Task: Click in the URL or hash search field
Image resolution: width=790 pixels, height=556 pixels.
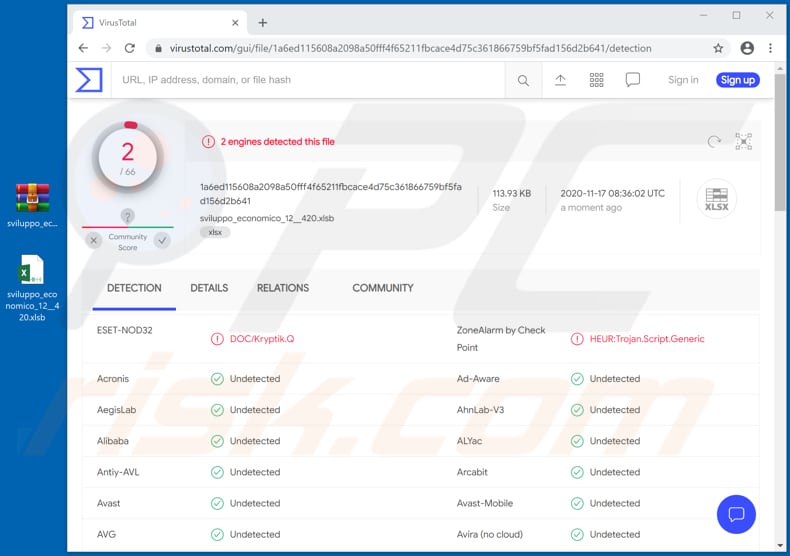Action: [x=307, y=80]
